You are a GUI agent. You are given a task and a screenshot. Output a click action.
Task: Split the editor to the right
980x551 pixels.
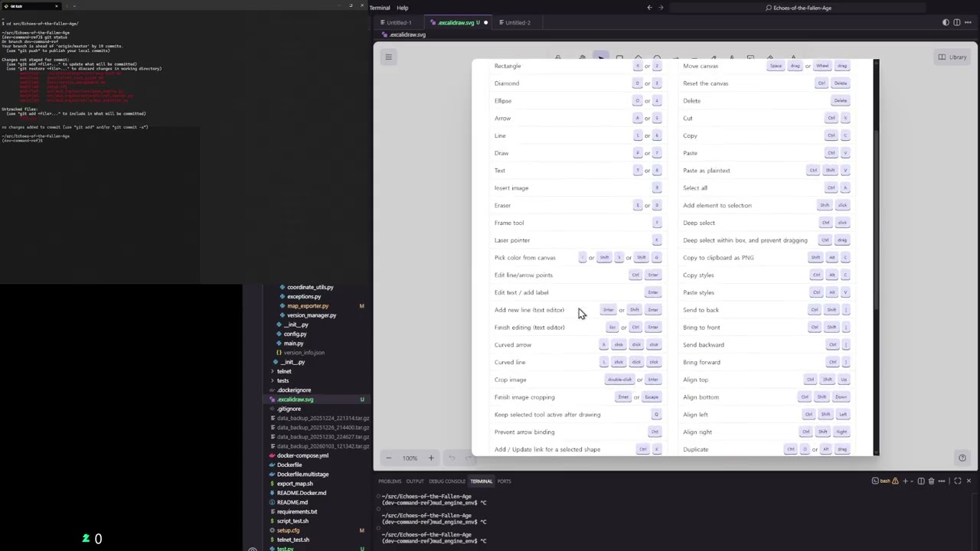click(956, 22)
